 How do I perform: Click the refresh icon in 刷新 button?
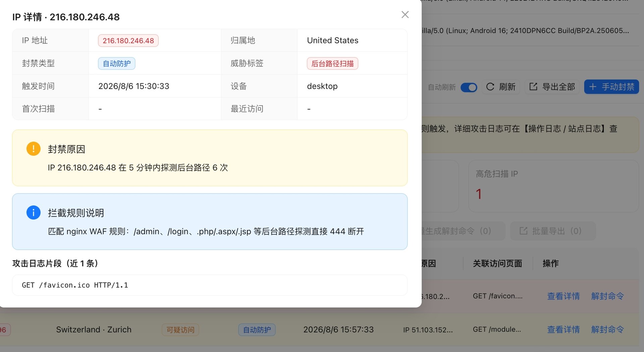490,87
